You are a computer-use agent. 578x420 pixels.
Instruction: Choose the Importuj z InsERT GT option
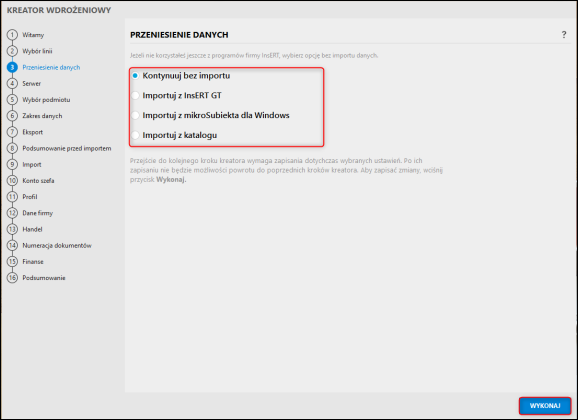pyautogui.click(x=135, y=96)
